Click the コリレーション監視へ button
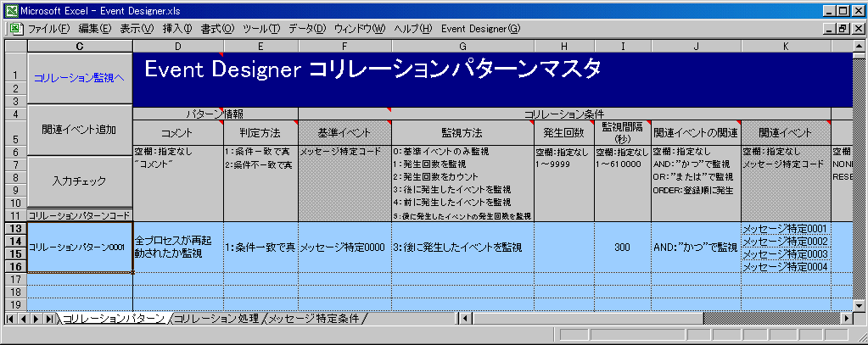 (80, 79)
